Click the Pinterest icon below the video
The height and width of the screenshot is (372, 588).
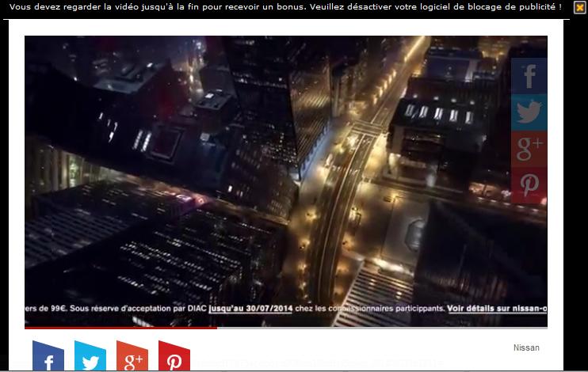click(174, 359)
